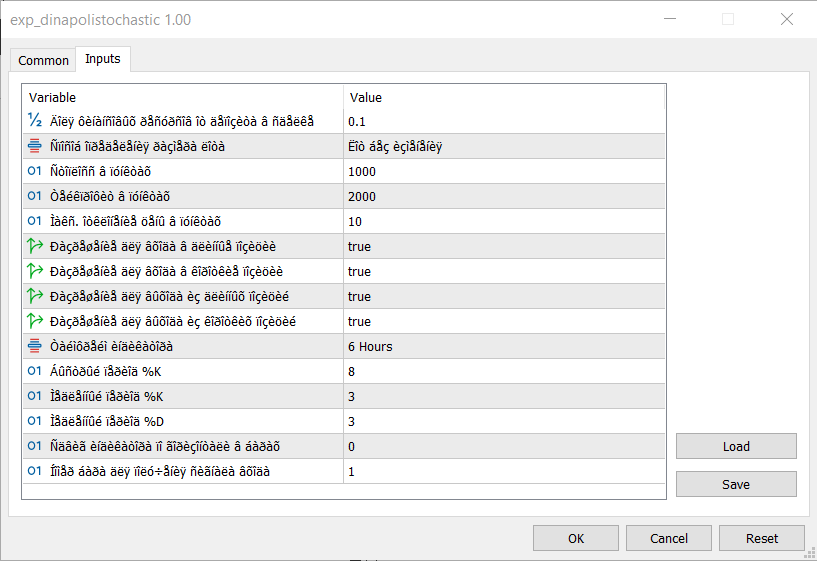The width and height of the screenshot is (817, 561).
Task: Toggle the fourth true value
Action: tap(504, 321)
